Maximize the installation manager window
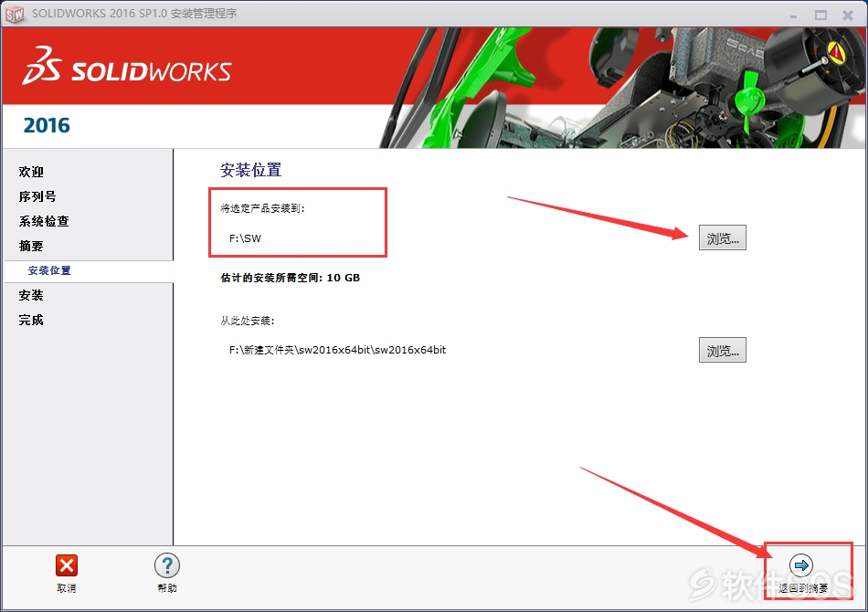The height and width of the screenshot is (612, 868). [x=821, y=15]
